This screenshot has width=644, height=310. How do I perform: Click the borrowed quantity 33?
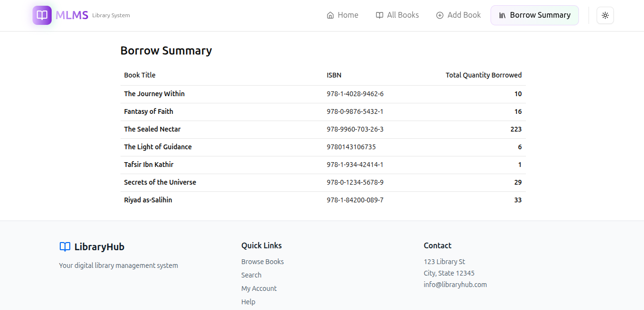pos(518,200)
